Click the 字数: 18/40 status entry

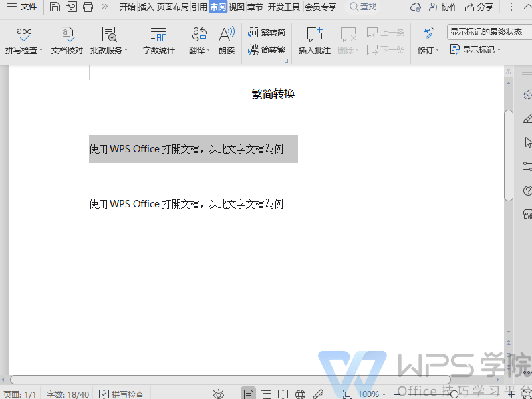point(68,394)
